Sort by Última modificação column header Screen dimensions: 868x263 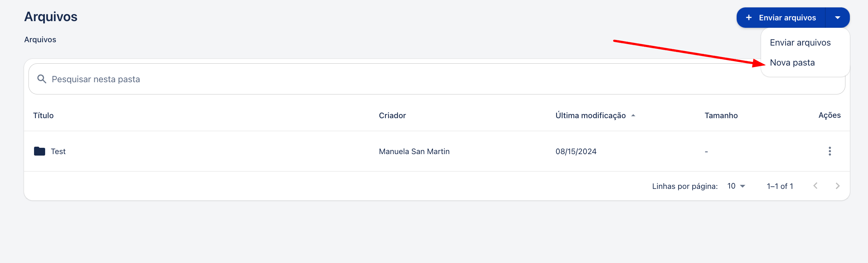pyautogui.click(x=591, y=116)
